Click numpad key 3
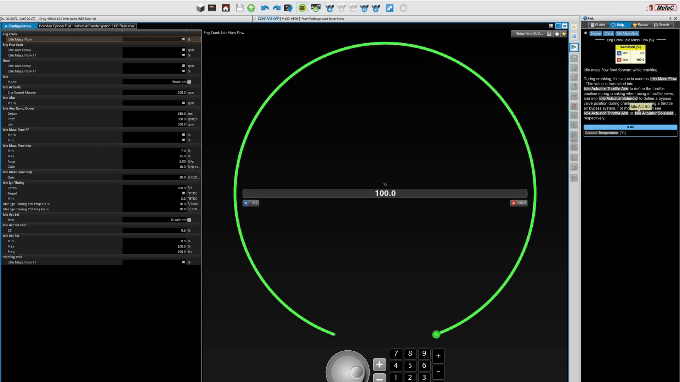Image resolution: width=680 pixels, height=382 pixels. point(424,378)
